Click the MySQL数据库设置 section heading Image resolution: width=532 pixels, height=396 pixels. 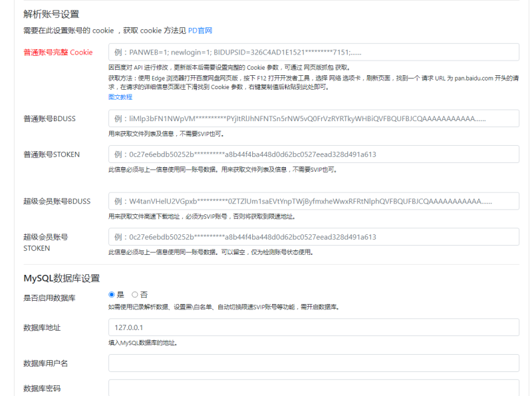[x=61, y=278]
